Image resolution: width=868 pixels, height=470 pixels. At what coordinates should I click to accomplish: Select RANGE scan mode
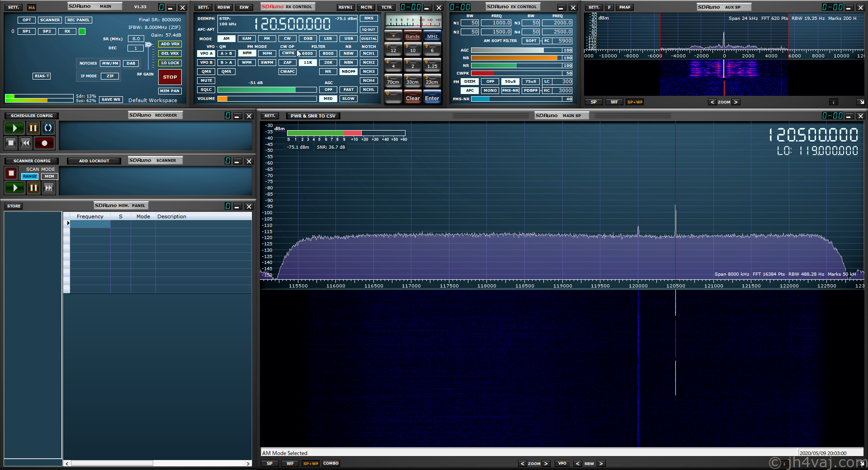pyautogui.click(x=30, y=176)
